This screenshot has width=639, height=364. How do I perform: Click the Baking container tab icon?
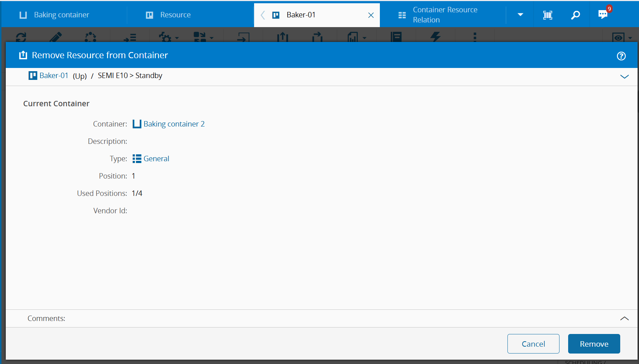click(x=23, y=15)
